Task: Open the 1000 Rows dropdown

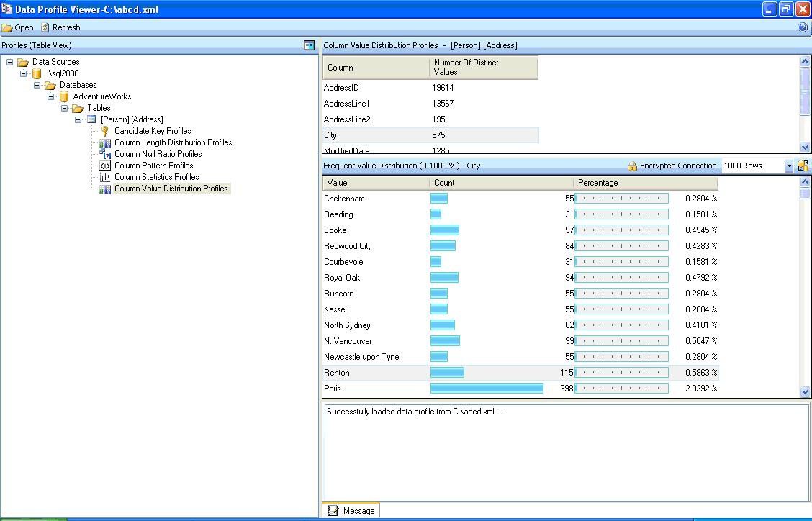Action: tap(788, 166)
